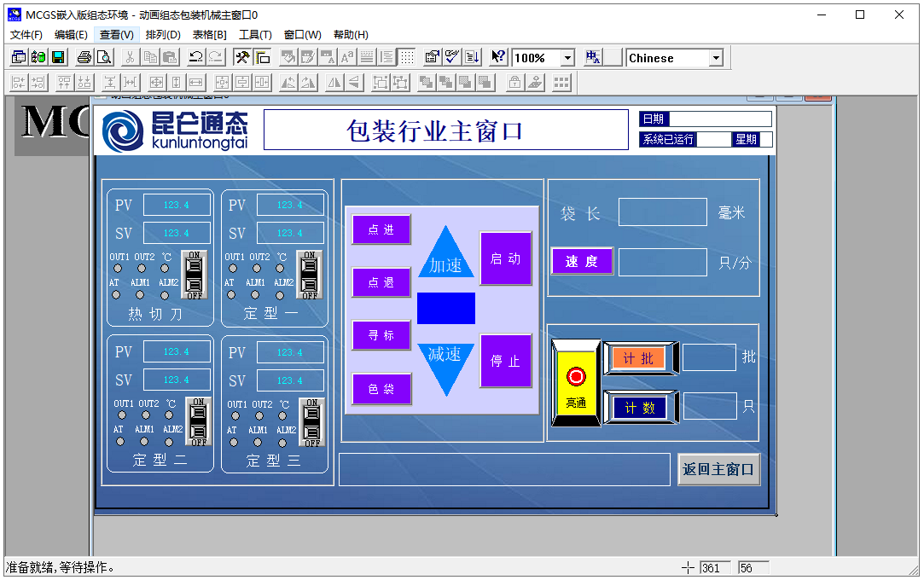This screenshot has height=580, width=924.
Task: Toggle the 热切刀 ON/OFF switch
Action: tap(195, 275)
